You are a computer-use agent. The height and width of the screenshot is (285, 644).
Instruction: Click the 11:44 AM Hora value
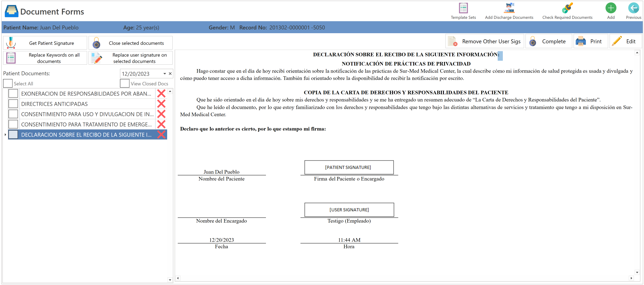coord(349,240)
